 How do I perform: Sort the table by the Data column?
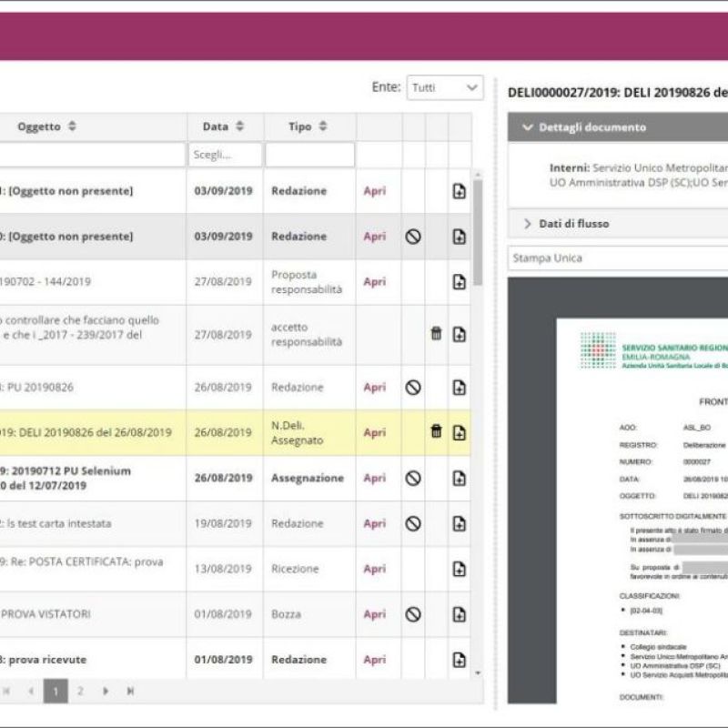click(x=239, y=126)
